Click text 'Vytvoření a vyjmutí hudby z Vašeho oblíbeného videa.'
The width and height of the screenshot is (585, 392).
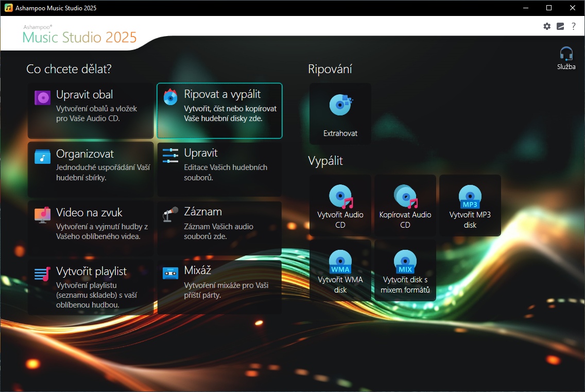102,231
